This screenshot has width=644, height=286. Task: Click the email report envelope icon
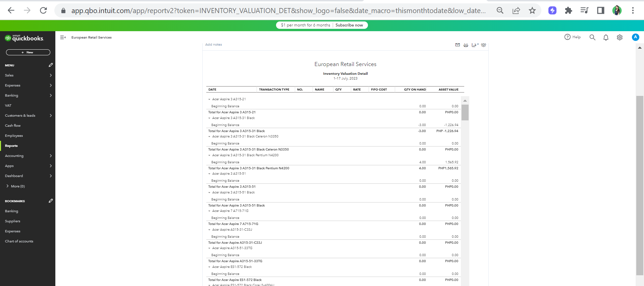pos(458,45)
